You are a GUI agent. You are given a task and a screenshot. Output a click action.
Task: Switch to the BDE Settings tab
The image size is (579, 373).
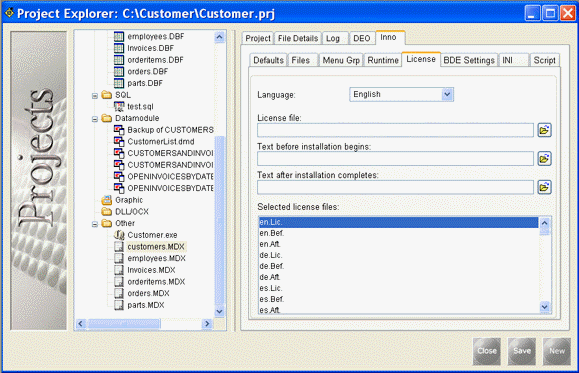(469, 60)
